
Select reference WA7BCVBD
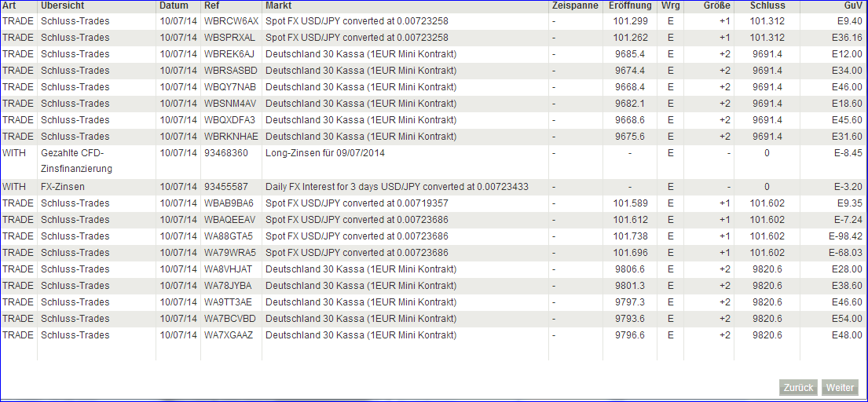click(229, 319)
